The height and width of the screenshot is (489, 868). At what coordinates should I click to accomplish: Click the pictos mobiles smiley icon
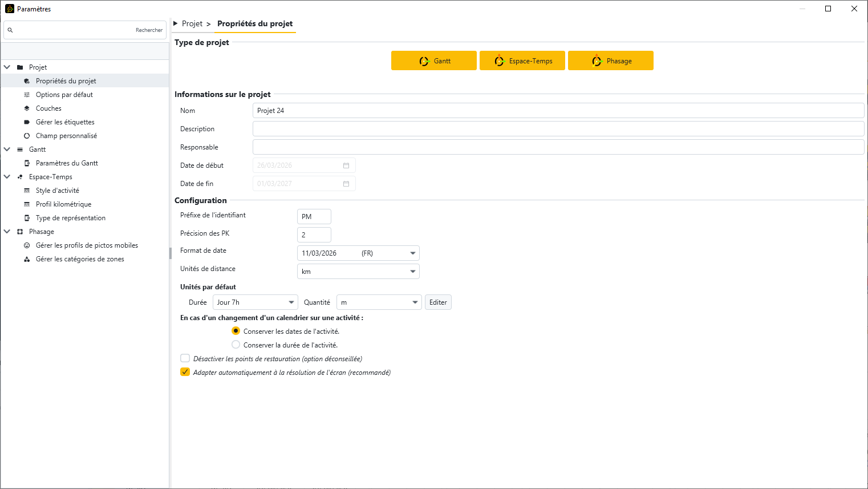tap(27, 245)
